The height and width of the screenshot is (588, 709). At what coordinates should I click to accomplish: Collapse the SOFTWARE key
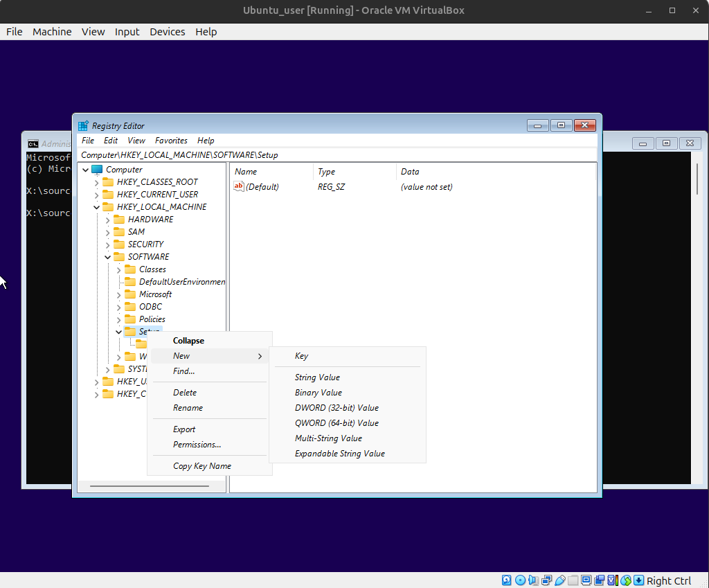[107, 257]
